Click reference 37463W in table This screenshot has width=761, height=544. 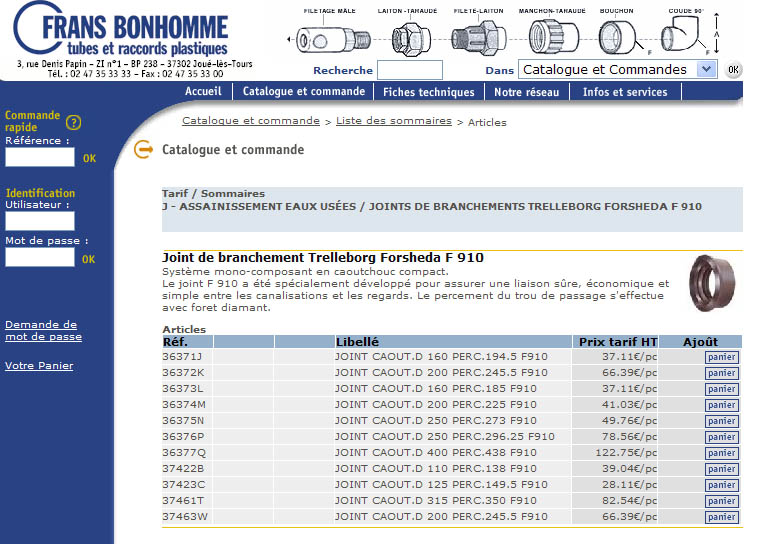tap(185, 517)
